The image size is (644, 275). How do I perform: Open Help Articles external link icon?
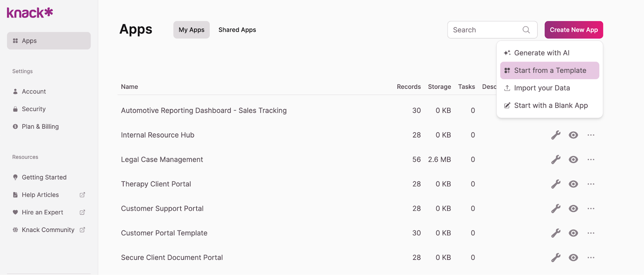[83, 195]
